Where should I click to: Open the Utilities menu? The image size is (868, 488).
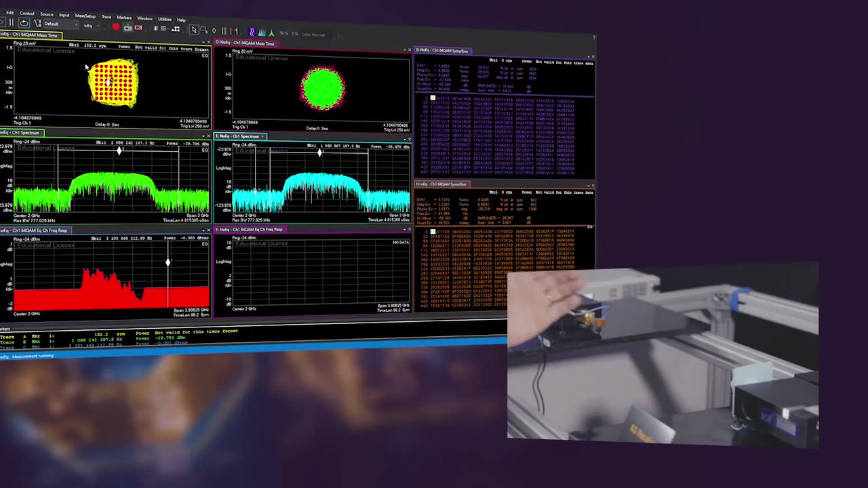click(x=165, y=19)
